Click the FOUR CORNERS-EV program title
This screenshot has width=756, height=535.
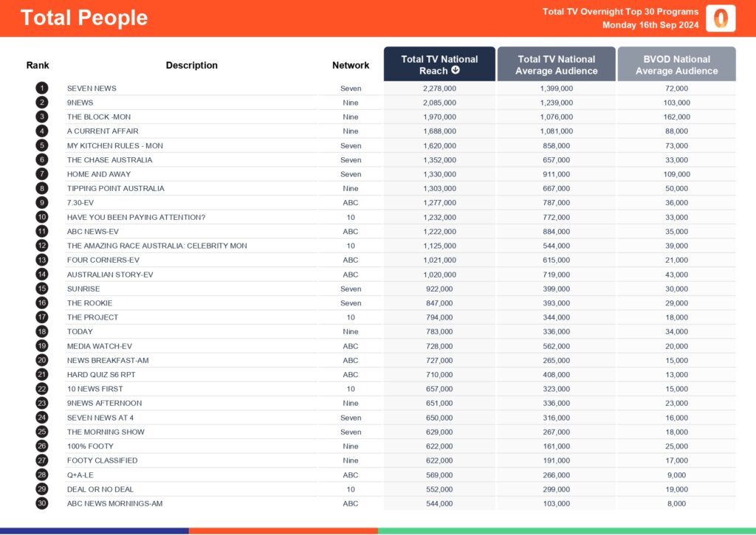click(x=103, y=260)
